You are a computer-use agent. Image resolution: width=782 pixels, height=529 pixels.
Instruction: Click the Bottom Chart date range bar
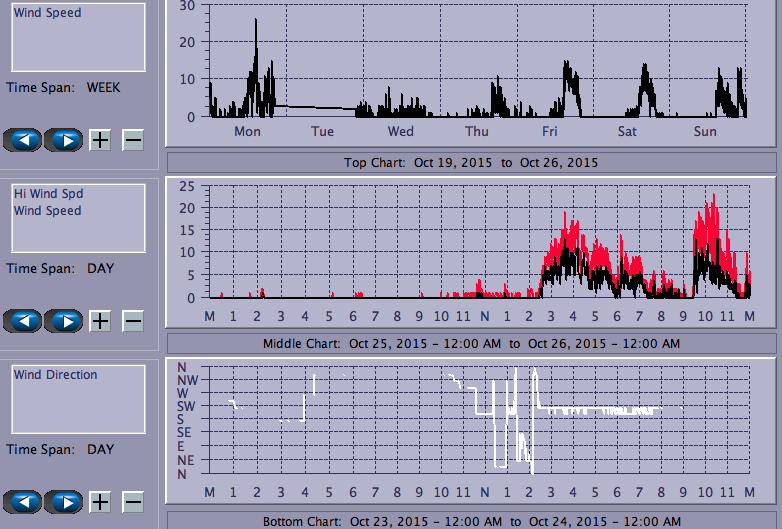click(471, 521)
